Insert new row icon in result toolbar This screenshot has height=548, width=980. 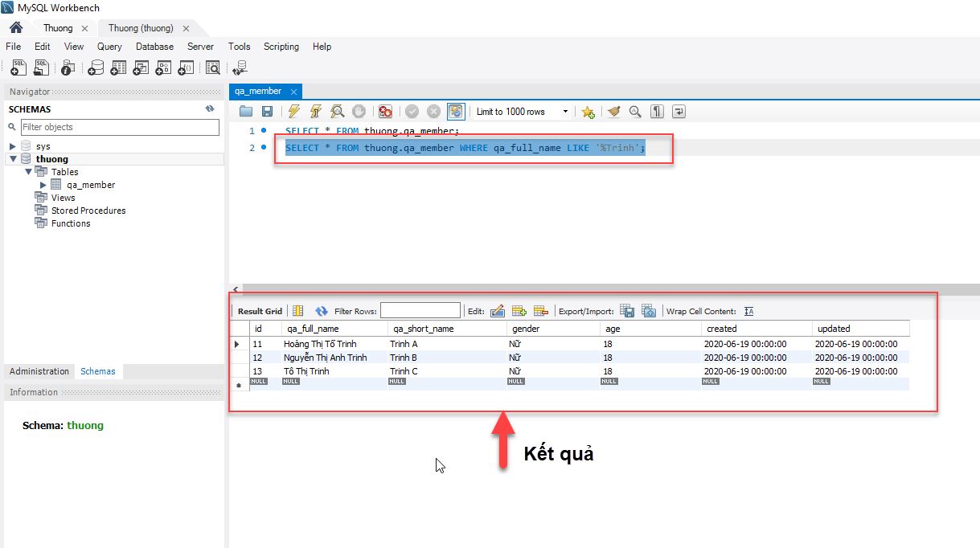tap(519, 311)
